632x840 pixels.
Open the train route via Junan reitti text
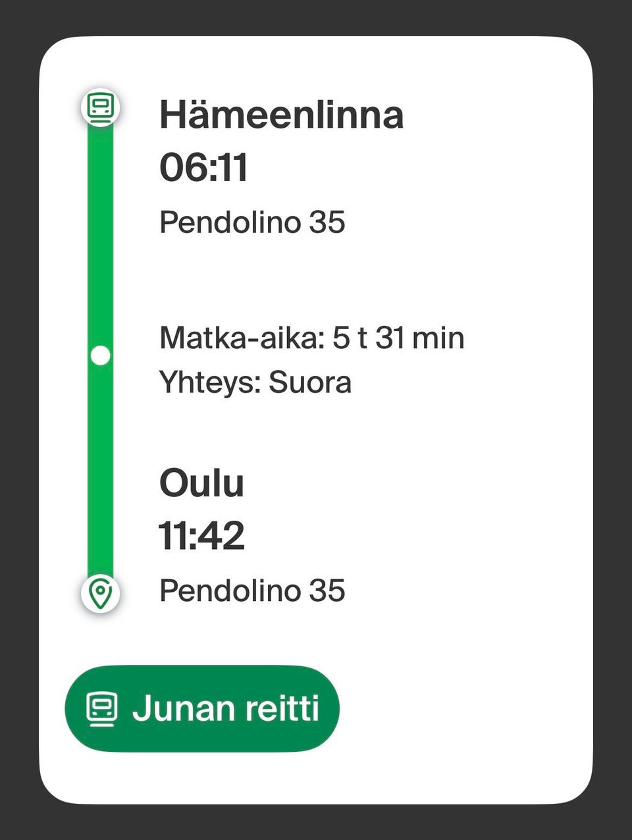click(x=225, y=709)
